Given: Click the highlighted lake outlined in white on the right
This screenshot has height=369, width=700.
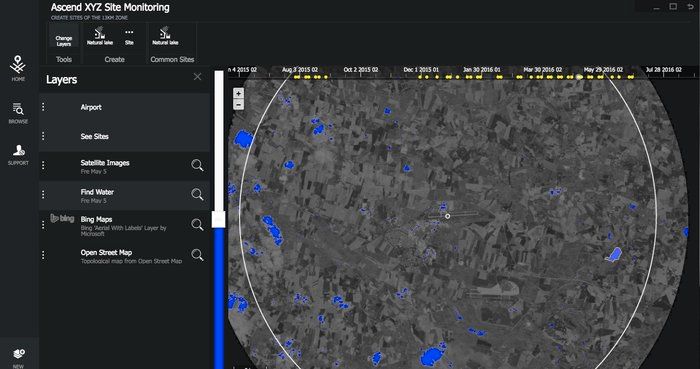Looking at the screenshot, I should [x=614, y=255].
